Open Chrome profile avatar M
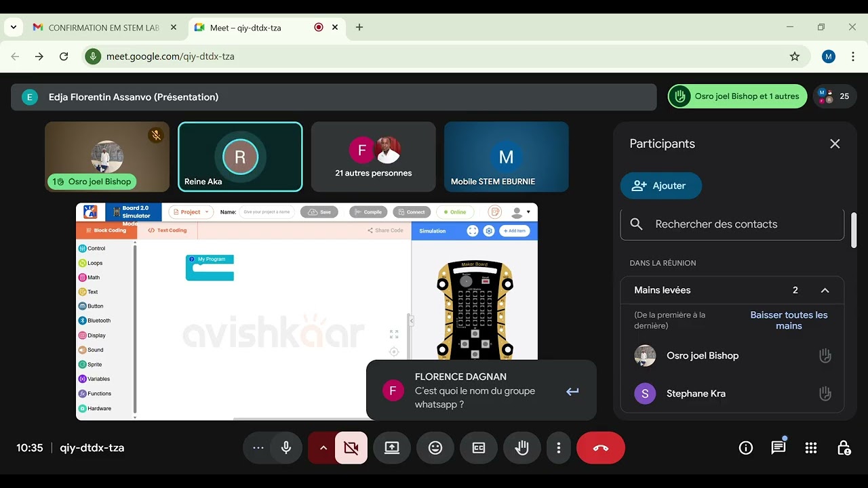 pos(829,57)
